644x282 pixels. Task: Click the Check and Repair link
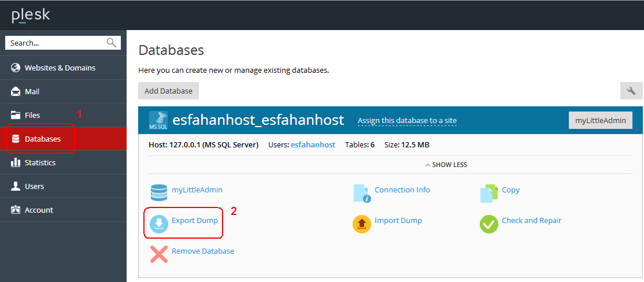[x=531, y=221]
